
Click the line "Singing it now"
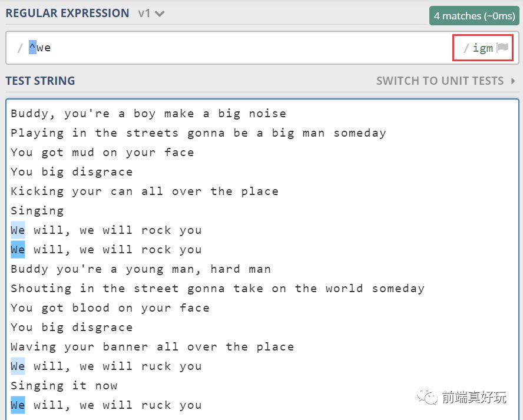[x=64, y=386]
